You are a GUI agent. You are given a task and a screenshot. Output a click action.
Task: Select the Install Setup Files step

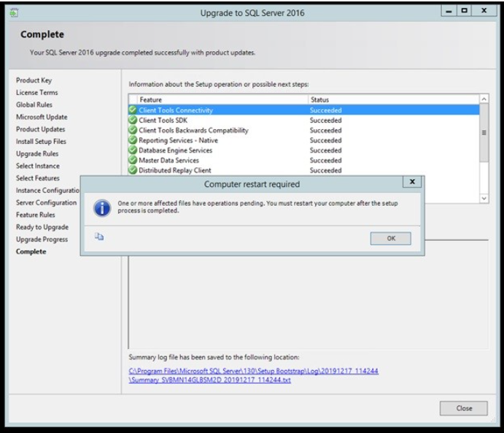pos(41,141)
